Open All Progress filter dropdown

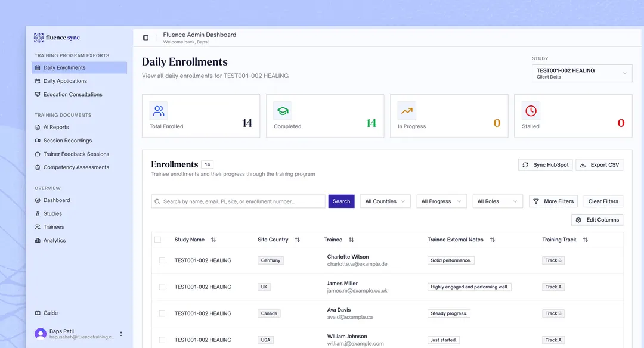click(x=441, y=201)
